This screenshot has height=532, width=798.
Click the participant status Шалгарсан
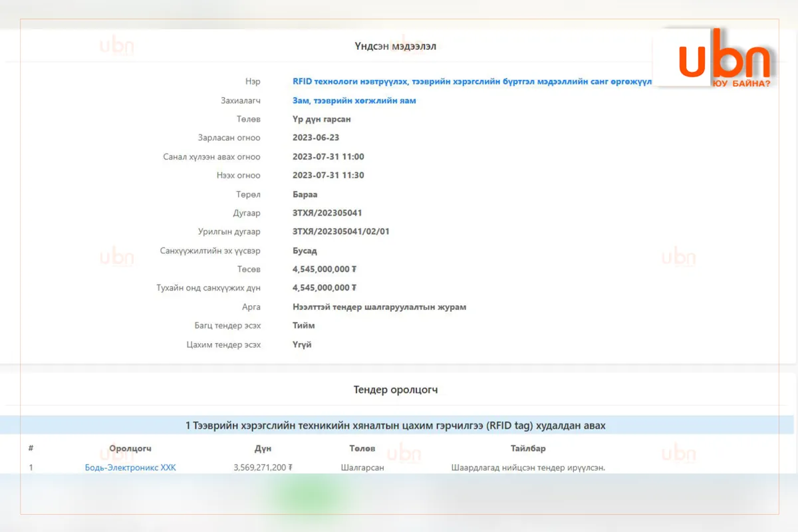tap(362, 467)
